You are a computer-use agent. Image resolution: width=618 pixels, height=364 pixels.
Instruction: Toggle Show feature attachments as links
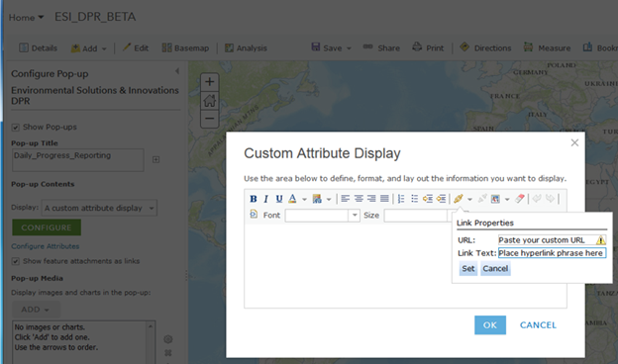coord(16,261)
